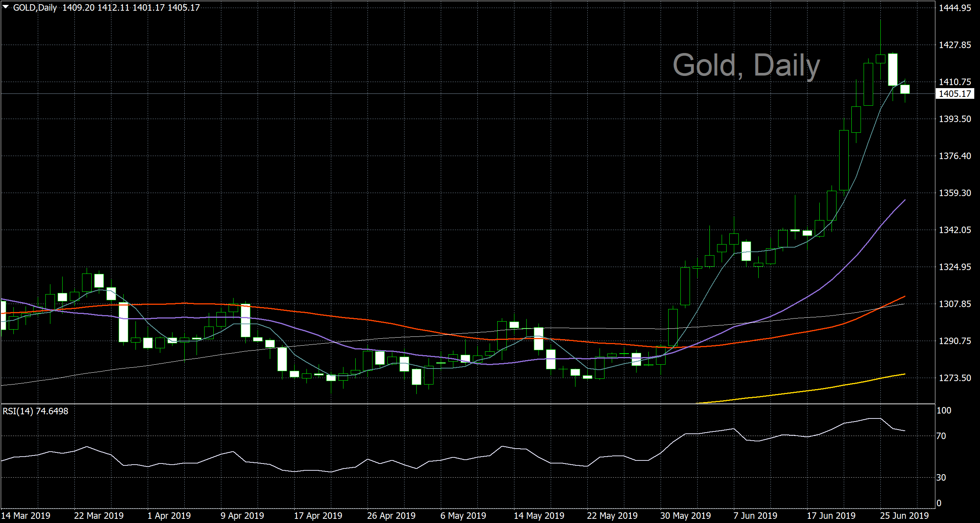
Task: Select the RSI 100 scale label
Action: (x=944, y=410)
